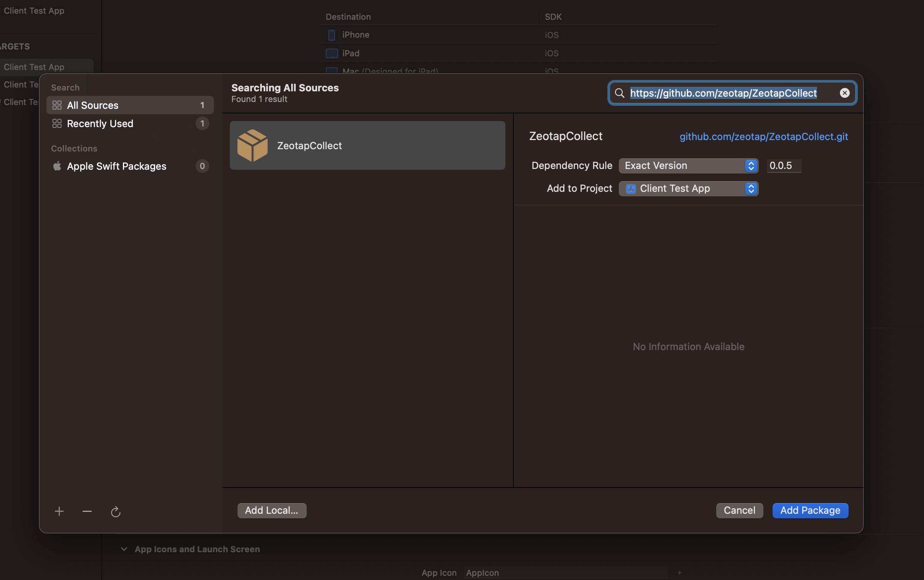Screen dimensions: 924x580
Task: Add a new package collection with the plus icon
Action: click(x=59, y=511)
